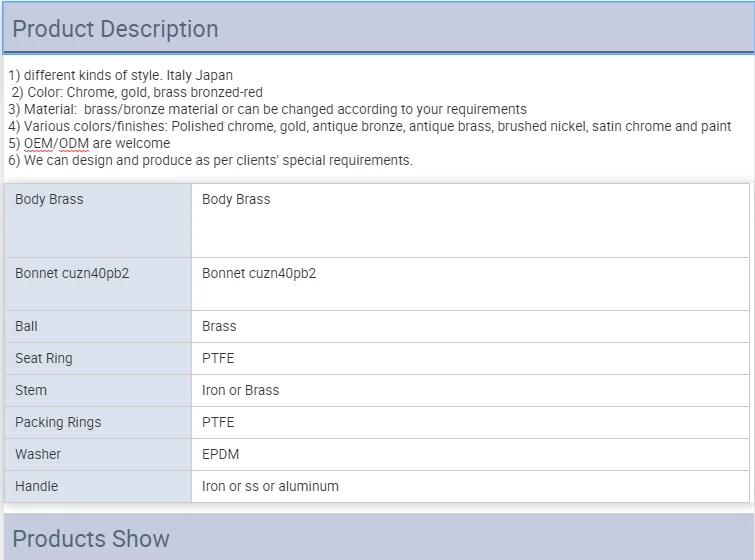This screenshot has width=755, height=560.
Task: Click the Various colors/finishes line
Action: click(x=370, y=126)
